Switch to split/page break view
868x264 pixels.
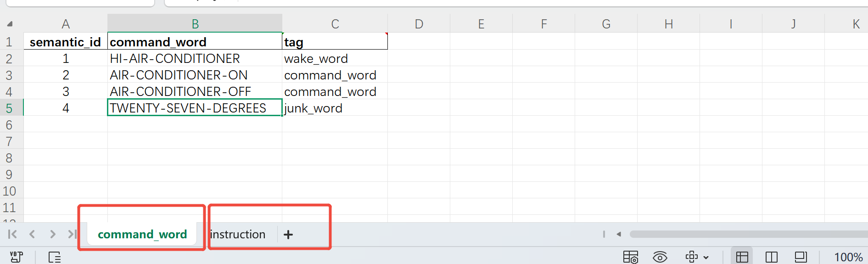771,257
